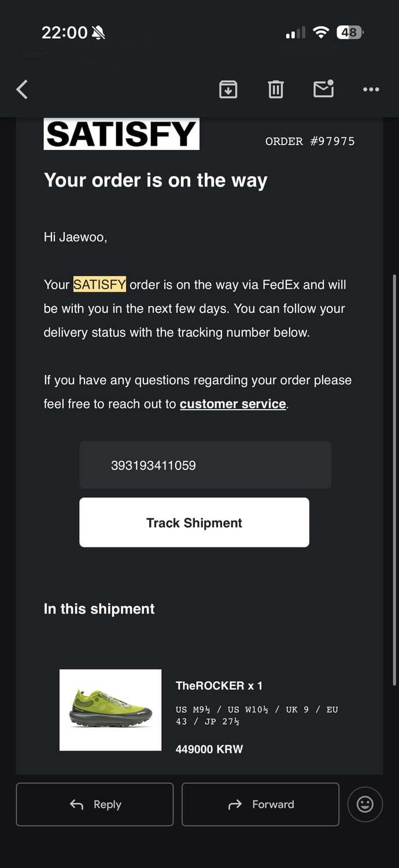Click the email scrollbar on right edge
The height and width of the screenshot is (868, 399).
[394, 480]
